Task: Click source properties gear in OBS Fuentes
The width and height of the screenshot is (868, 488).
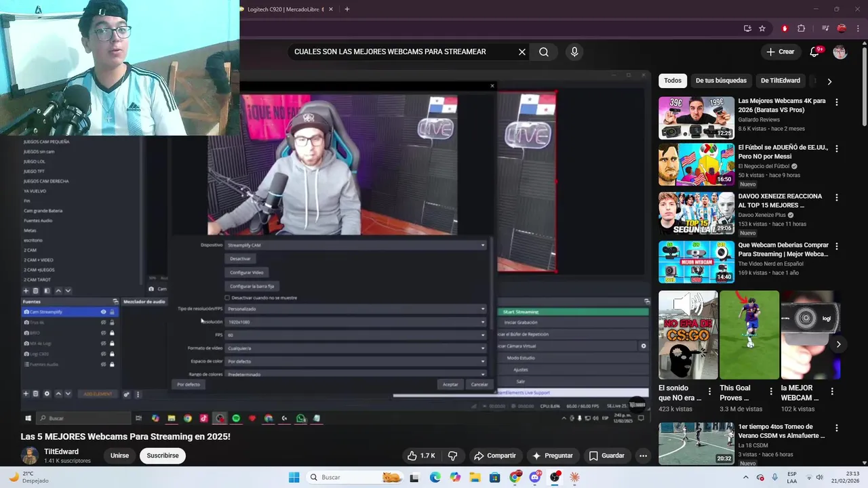Action: 47,394
